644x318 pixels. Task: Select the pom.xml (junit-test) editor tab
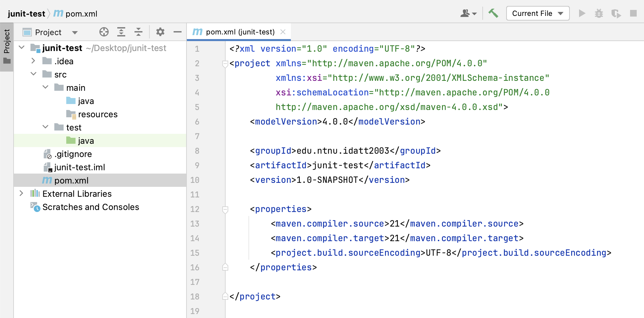click(x=239, y=32)
